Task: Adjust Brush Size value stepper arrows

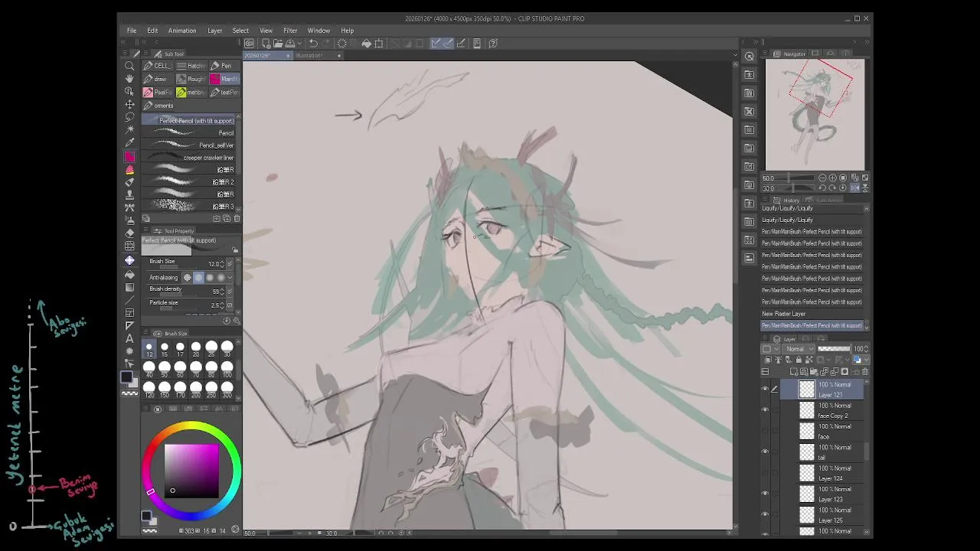Action: point(222,264)
